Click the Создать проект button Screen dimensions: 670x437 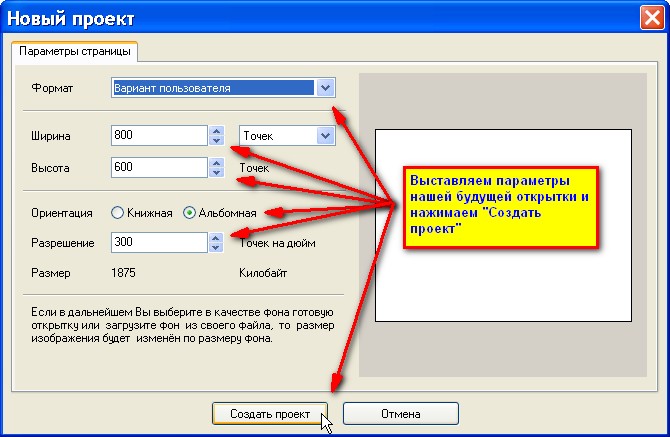click(x=270, y=414)
